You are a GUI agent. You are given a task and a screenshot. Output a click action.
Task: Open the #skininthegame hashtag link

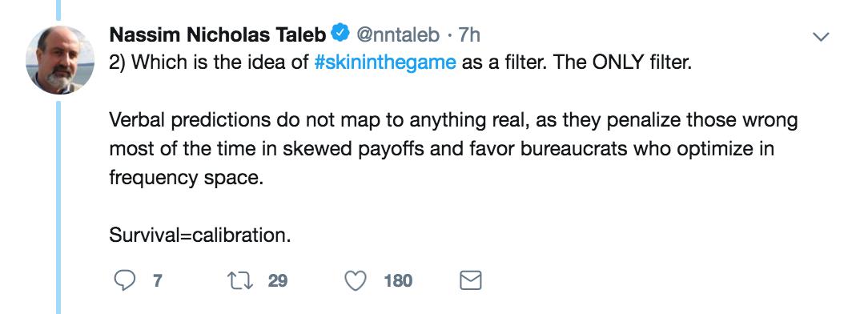[384, 62]
